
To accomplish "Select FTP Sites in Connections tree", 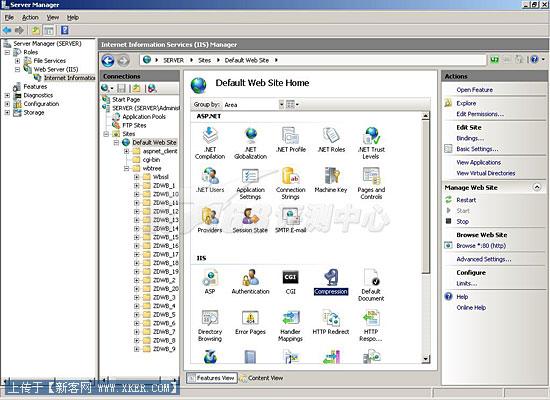I will click(x=134, y=125).
